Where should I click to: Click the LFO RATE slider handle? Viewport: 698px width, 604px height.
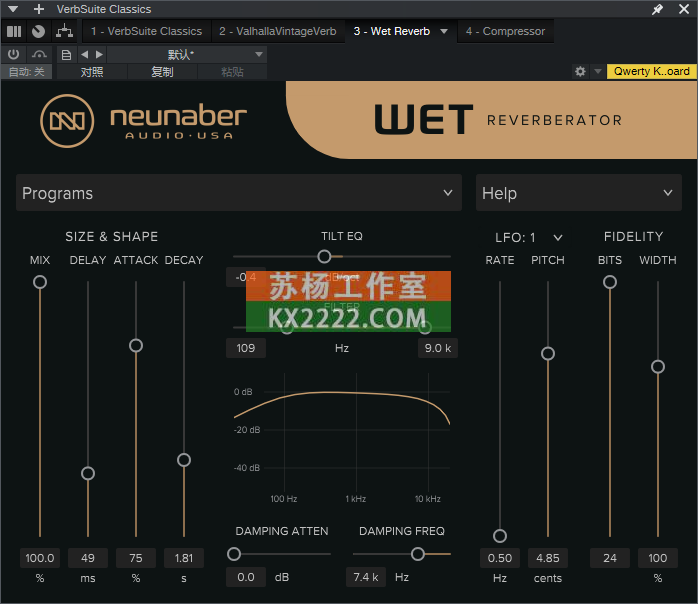point(500,536)
